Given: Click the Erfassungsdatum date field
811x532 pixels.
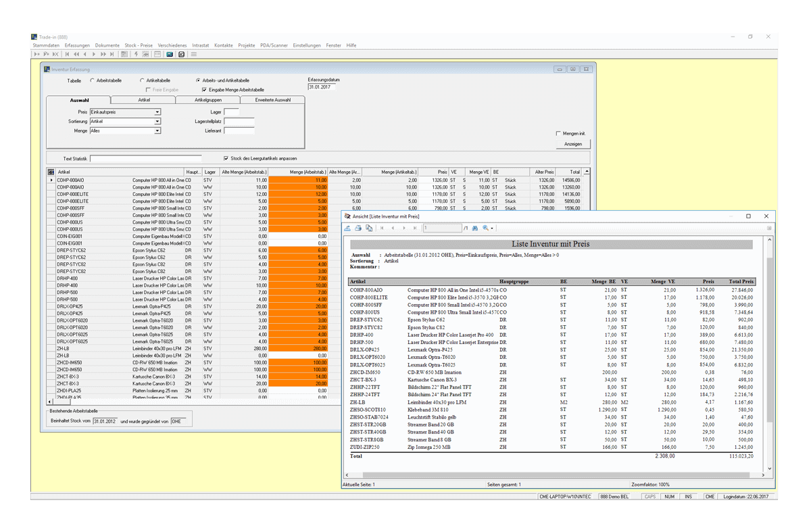Looking at the screenshot, I should (322, 87).
